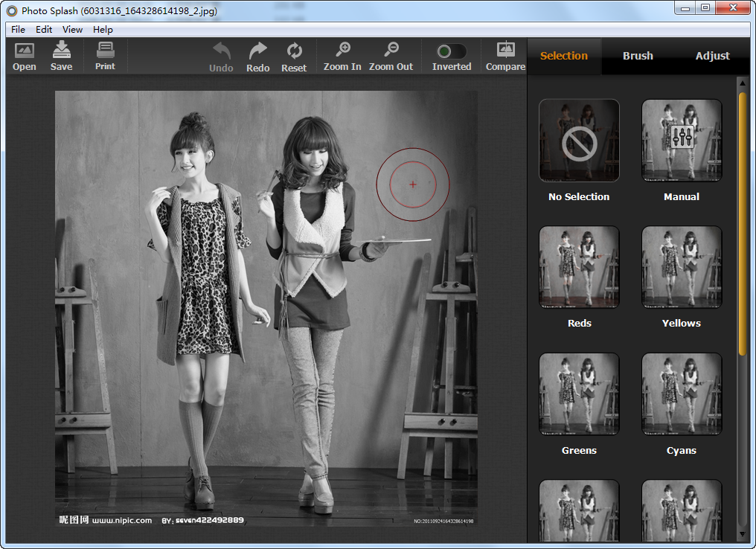Switch to the Adjust tab

tap(712, 56)
